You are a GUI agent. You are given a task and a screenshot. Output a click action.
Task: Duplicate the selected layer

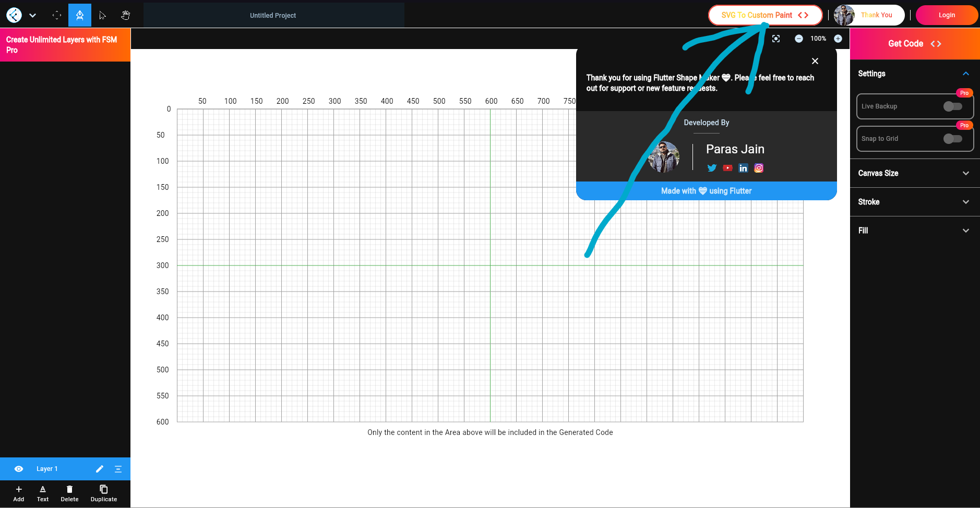coord(104,493)
